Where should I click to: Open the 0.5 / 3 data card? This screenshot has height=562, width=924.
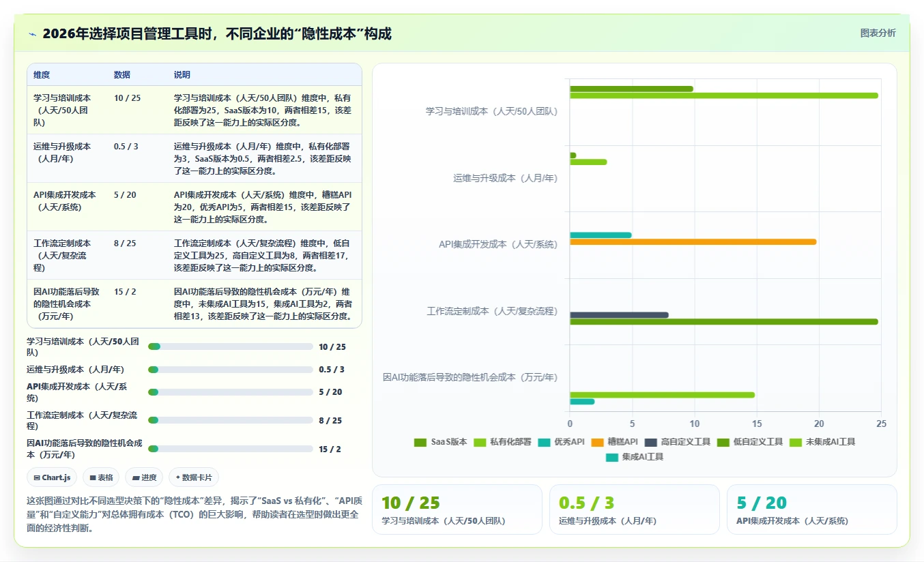pos(634,509)
